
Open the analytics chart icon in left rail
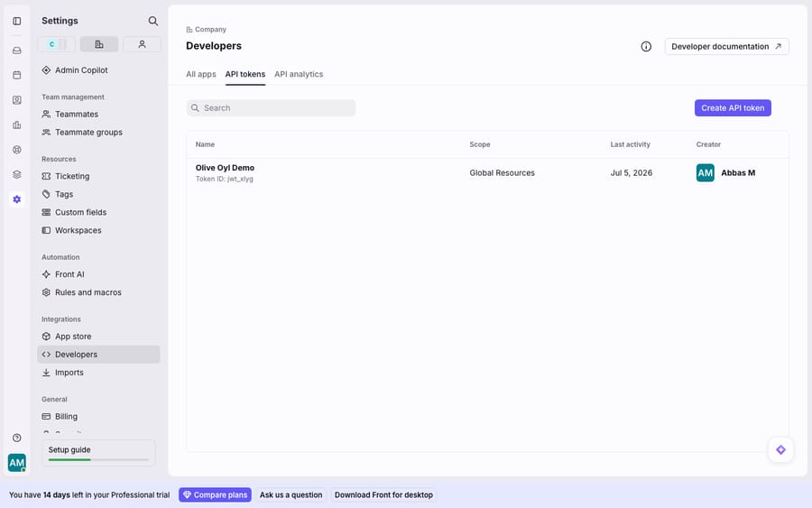[16, 125]
